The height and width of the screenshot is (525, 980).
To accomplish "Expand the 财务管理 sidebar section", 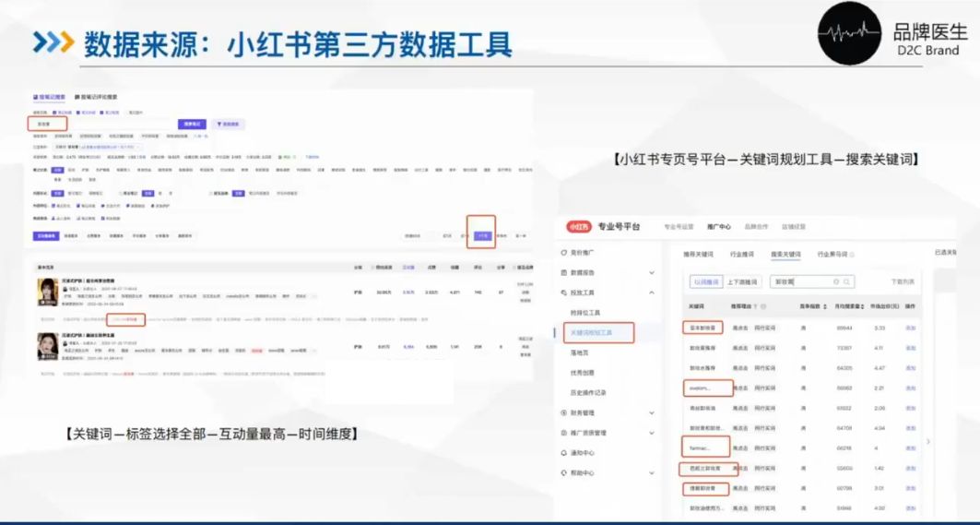I will click(651, 413).
